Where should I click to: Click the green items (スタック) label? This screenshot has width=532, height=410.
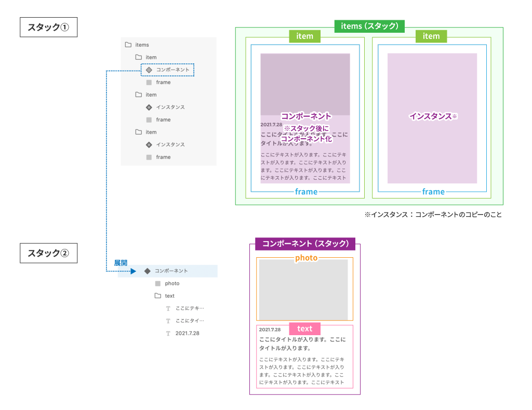click(x=369, y=26)
